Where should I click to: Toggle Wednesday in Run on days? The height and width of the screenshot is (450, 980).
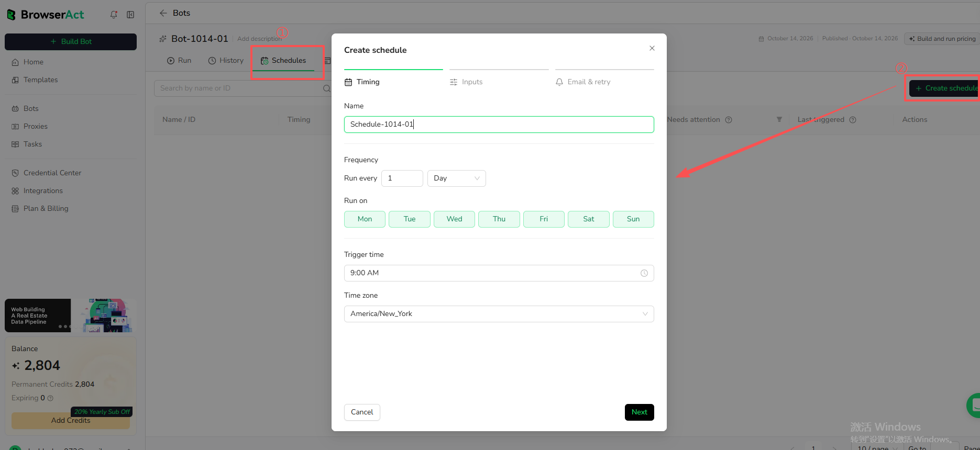[x=454, y=219]
